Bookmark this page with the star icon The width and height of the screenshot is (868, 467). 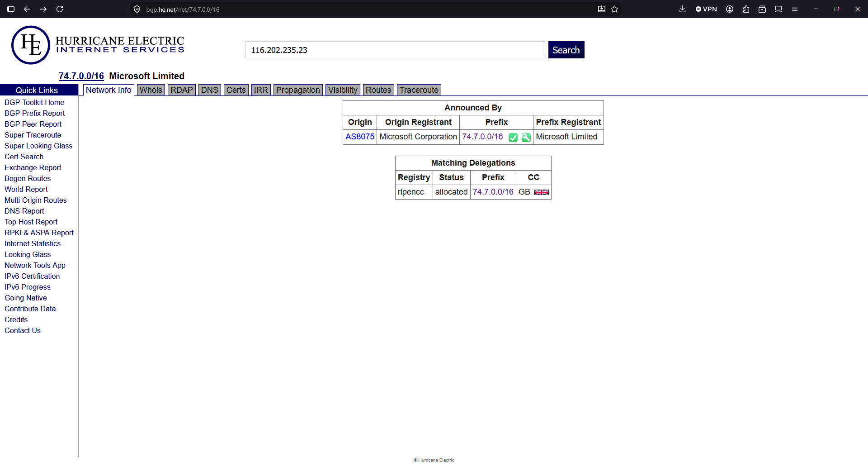coord(614,9)
